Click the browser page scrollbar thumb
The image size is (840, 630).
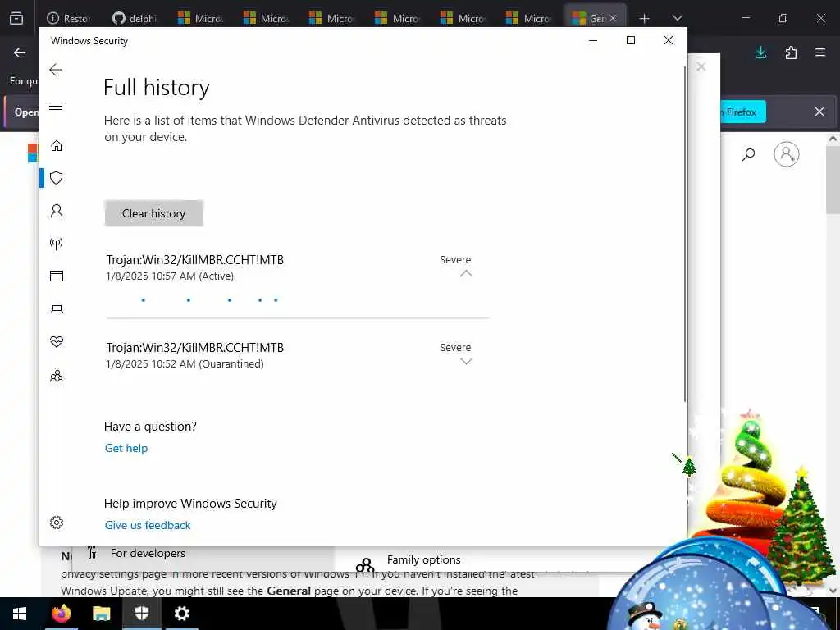point(833,180)
